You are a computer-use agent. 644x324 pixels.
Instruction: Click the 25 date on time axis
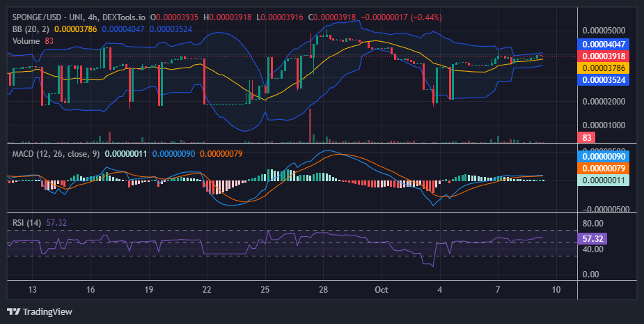[x=265, y=290]
